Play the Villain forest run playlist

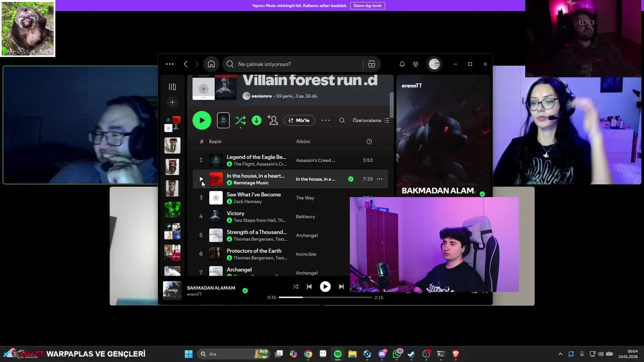[x=202, y=120]
